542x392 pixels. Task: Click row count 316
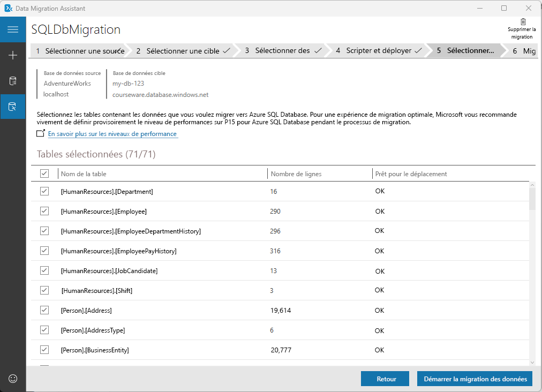275,251
